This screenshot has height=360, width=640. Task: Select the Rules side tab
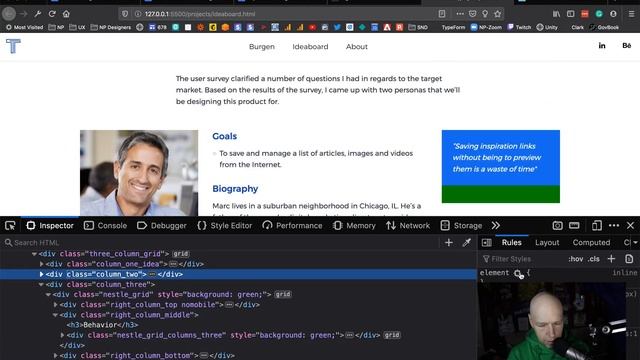click(x=511, y=242)
